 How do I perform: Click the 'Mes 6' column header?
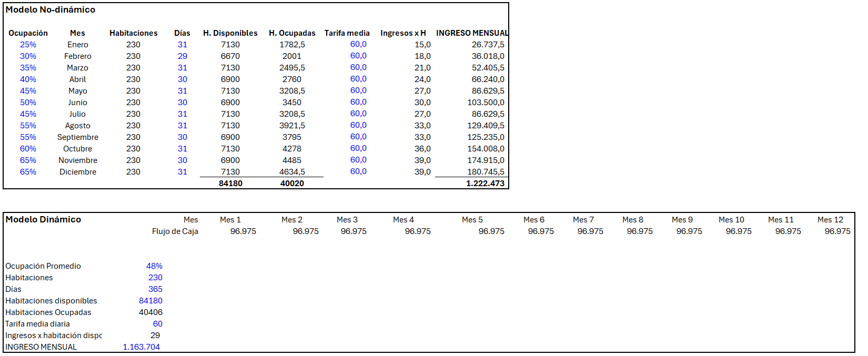click(534, 220)
